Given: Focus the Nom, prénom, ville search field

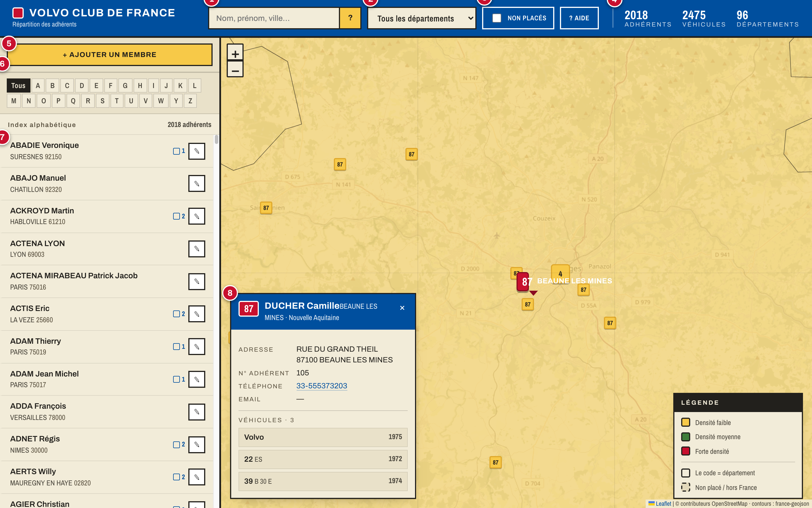Looking at the screenshot, I should (274, 18).
